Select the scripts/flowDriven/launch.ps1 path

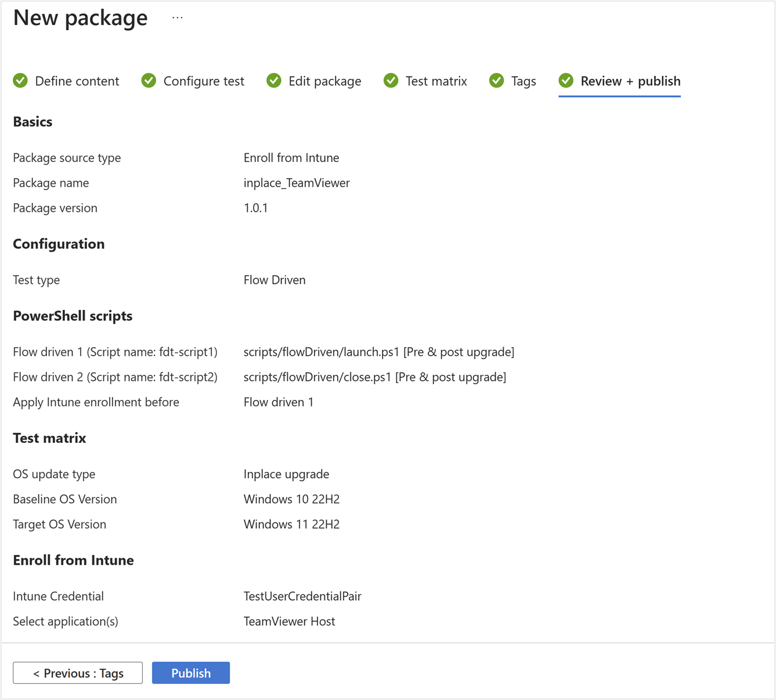[322, 352]
